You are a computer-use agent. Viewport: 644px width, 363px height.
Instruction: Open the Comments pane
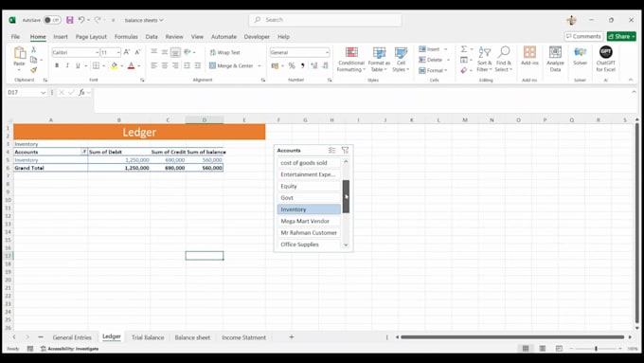(583, 36)
